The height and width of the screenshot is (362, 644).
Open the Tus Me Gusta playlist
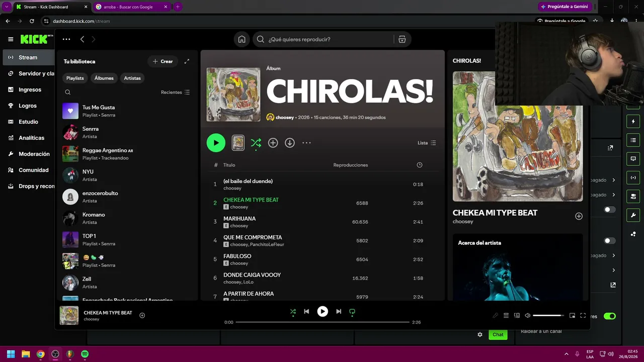[x=126, y=111]
